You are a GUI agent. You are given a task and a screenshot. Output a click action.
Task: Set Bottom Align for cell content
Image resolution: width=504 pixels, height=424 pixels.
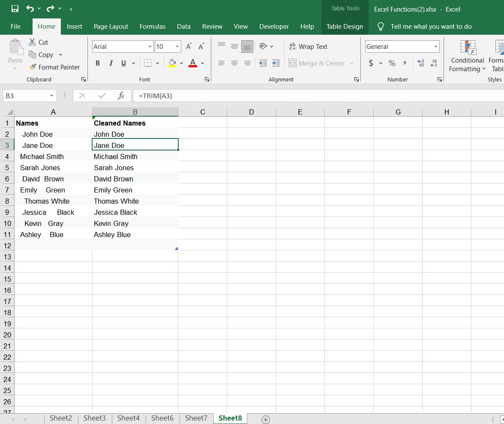point(247,46)
